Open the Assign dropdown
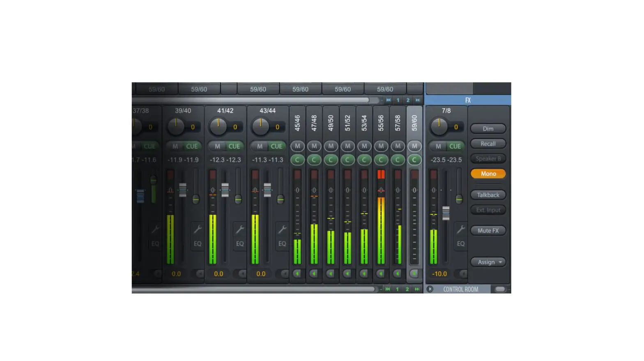Image resolution: width=644 pixels, height=361 pixels. [488, 262]
